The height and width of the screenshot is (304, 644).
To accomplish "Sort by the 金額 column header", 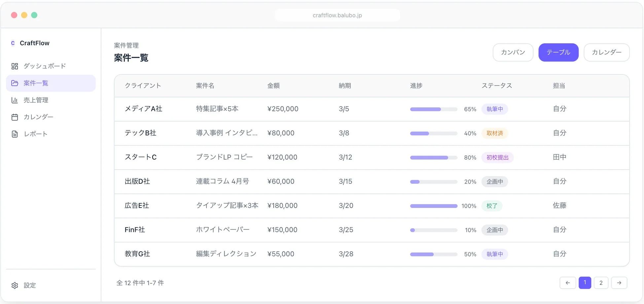I will [274, 86].
